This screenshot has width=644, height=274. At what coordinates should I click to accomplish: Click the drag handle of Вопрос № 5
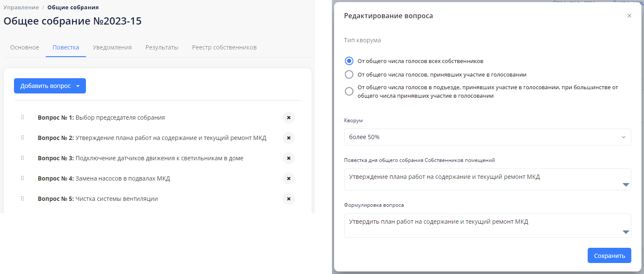22,199
